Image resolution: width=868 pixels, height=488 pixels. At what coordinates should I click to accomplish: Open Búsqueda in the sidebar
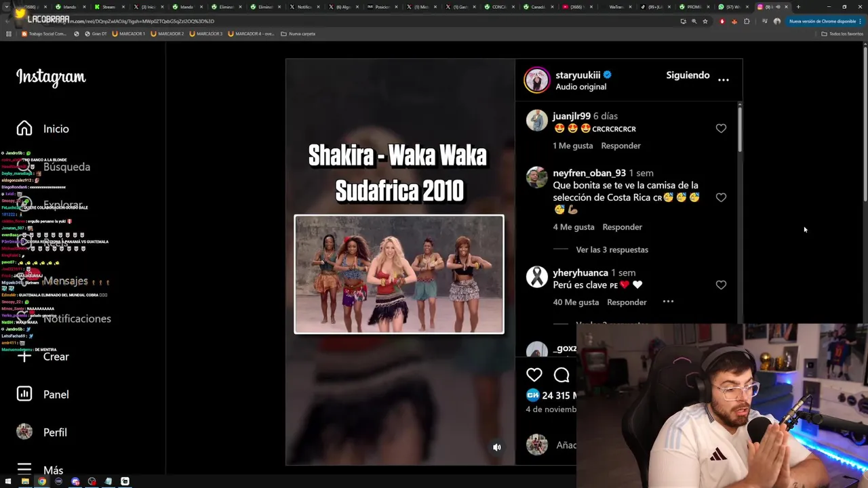(54, 167)
